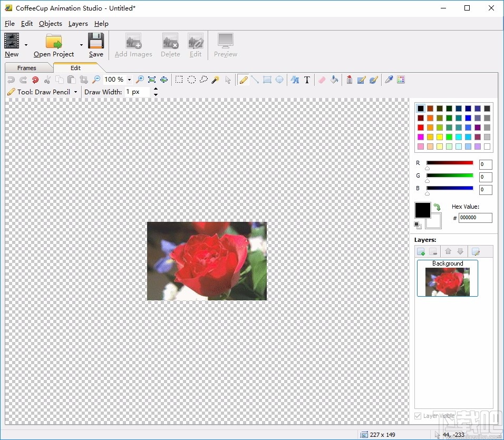Add a new layer in Layers panel
This screenshot has height=440, width=504.
tap(421, 252)
